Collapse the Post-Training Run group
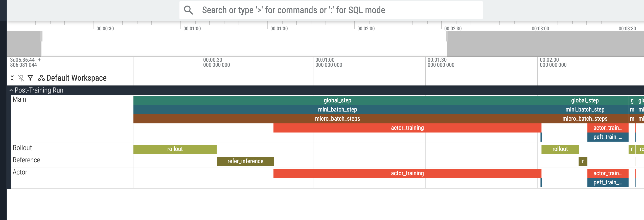644x220 pixels. tap(11, 90)
